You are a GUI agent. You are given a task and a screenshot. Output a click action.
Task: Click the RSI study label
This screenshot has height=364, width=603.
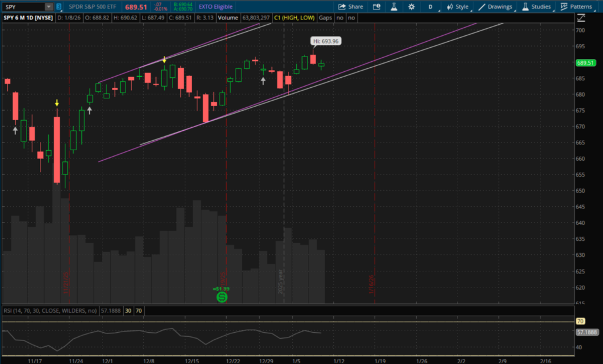coord(50,310)
